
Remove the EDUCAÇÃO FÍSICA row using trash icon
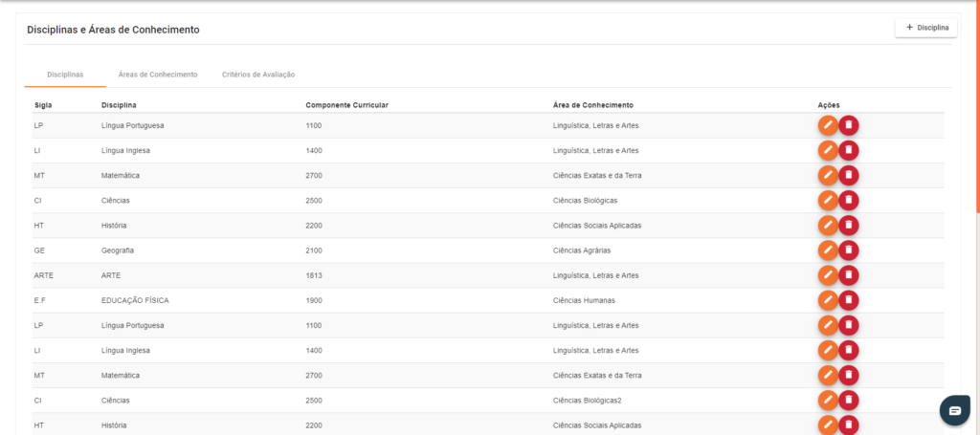849,300
